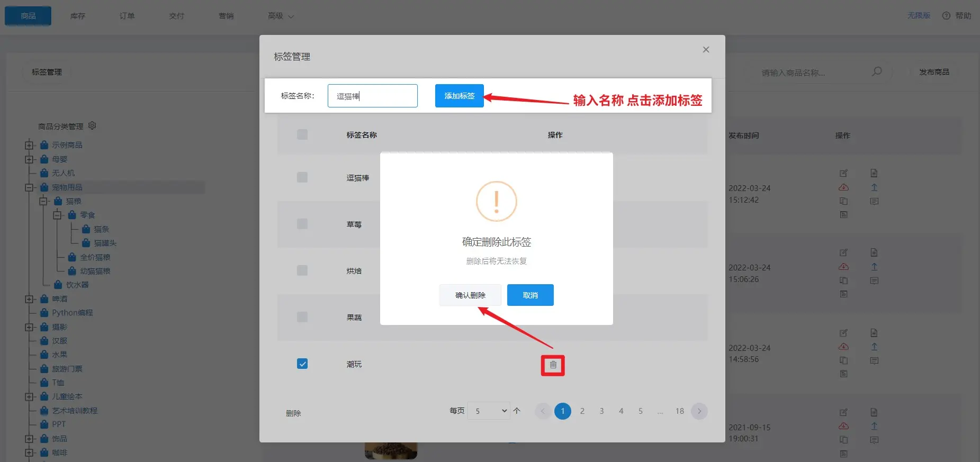Click the red cloud download icon in 15:06:26 row
This screenshot has height=462, width=980.
click(x=843, y=267)
